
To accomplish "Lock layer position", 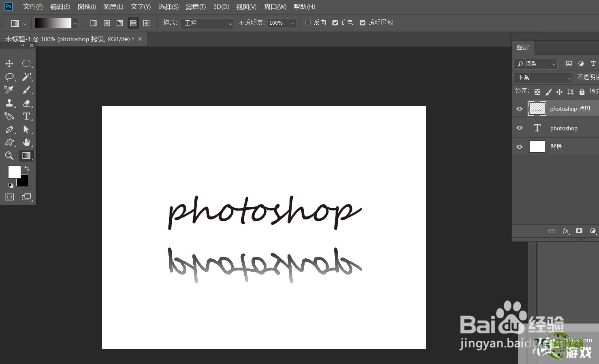I will point(559,92).
